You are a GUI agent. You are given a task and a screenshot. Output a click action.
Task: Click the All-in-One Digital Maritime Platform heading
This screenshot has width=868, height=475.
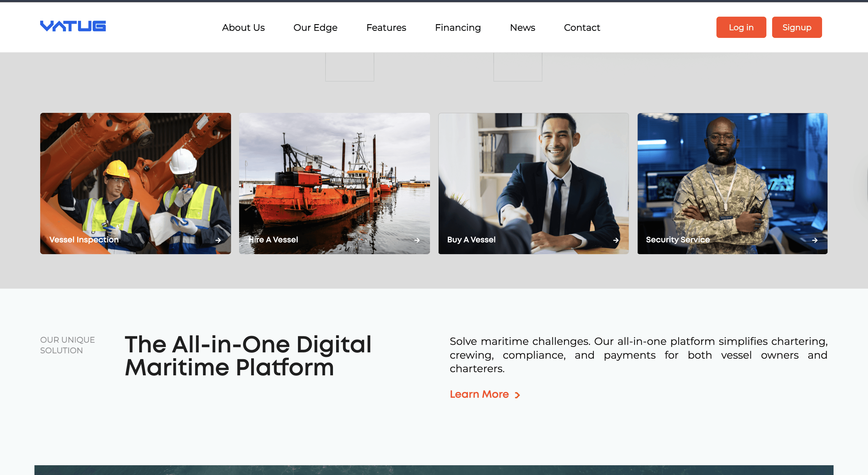(x=248, y=356)
